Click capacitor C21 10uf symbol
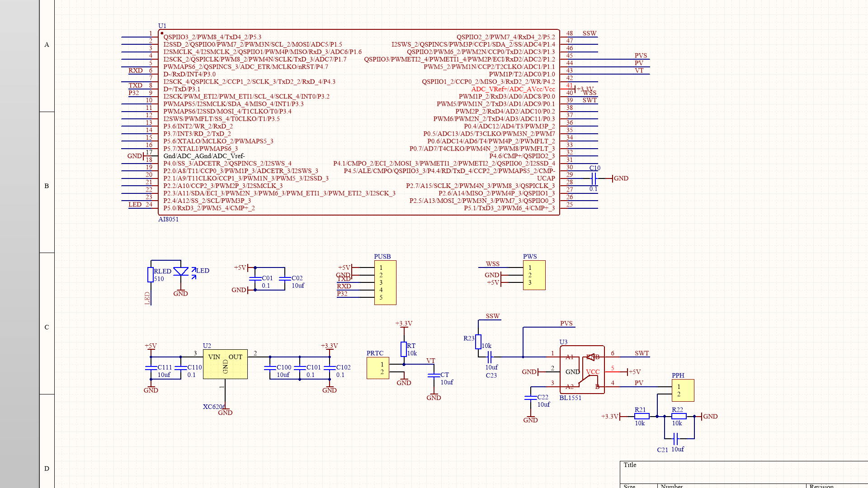The height and width of the screenshot is (488, 868). click(x=675, y=439)
